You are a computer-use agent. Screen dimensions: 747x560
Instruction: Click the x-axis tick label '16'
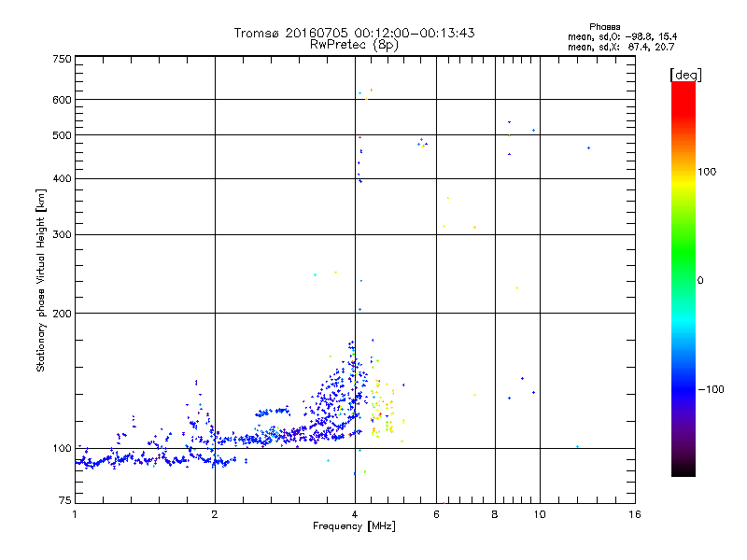coord(635,514)
